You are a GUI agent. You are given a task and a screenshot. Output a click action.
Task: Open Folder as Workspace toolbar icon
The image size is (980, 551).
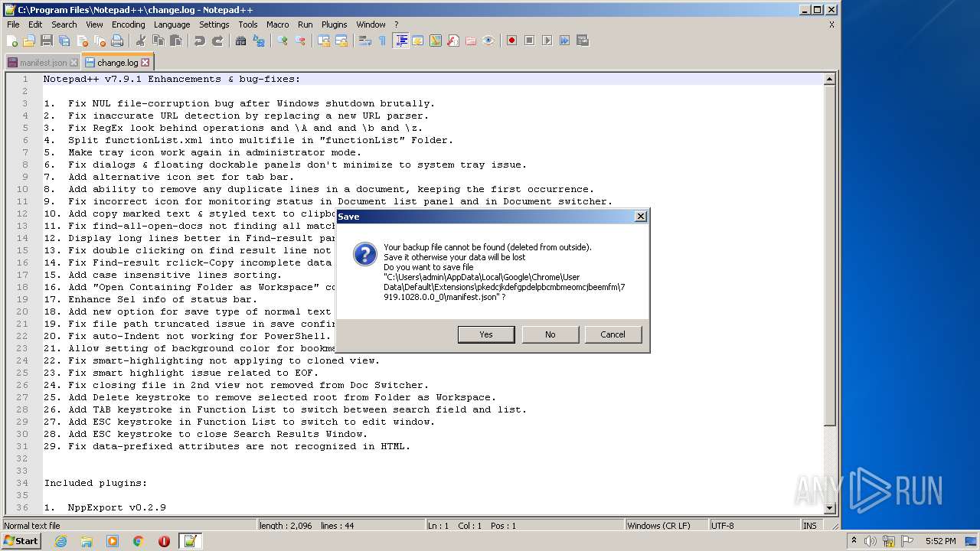[x=471, y=41]
